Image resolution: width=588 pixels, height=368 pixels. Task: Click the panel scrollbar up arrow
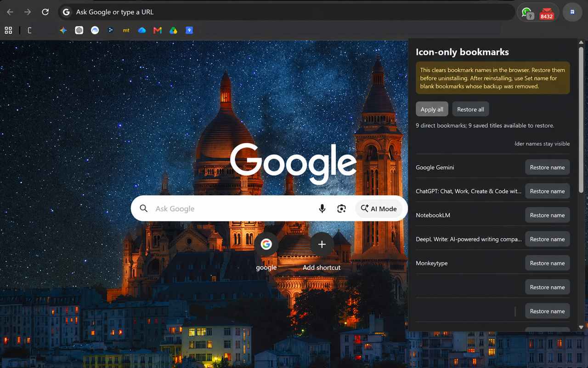[x=581, y=43]
